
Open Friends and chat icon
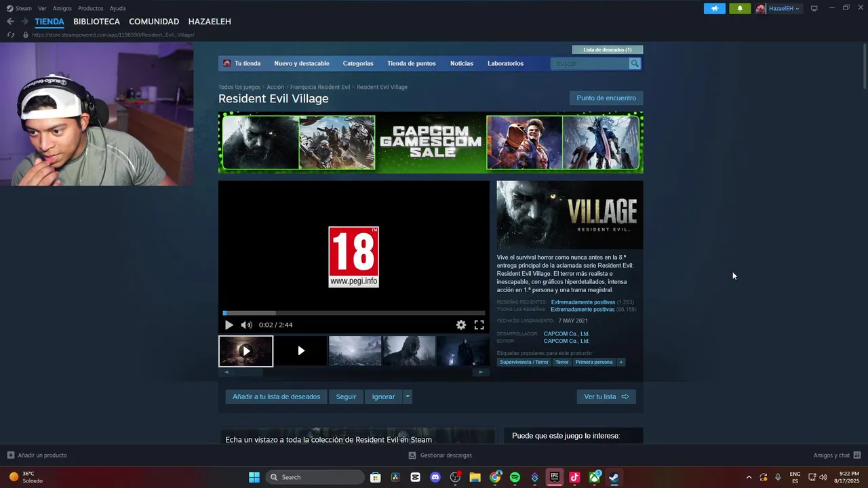click(857, 455)
